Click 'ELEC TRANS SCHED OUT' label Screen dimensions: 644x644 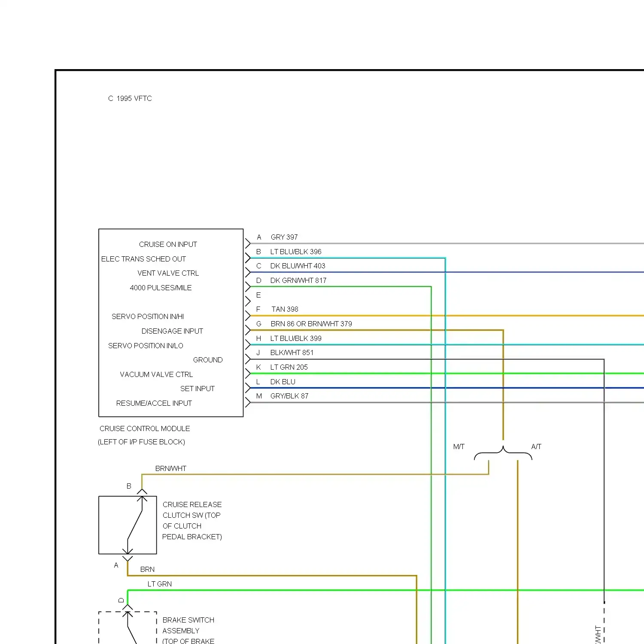143,259
